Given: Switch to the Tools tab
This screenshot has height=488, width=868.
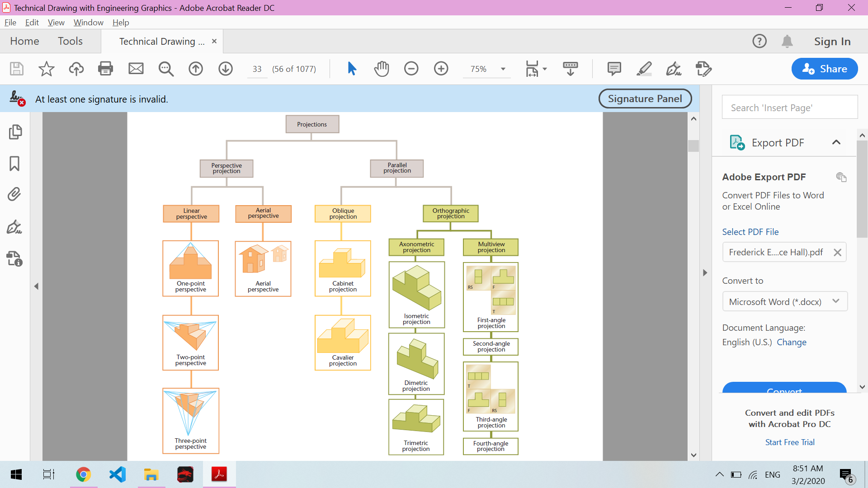Looking at the screenshot, I should [x=70, y=41].
